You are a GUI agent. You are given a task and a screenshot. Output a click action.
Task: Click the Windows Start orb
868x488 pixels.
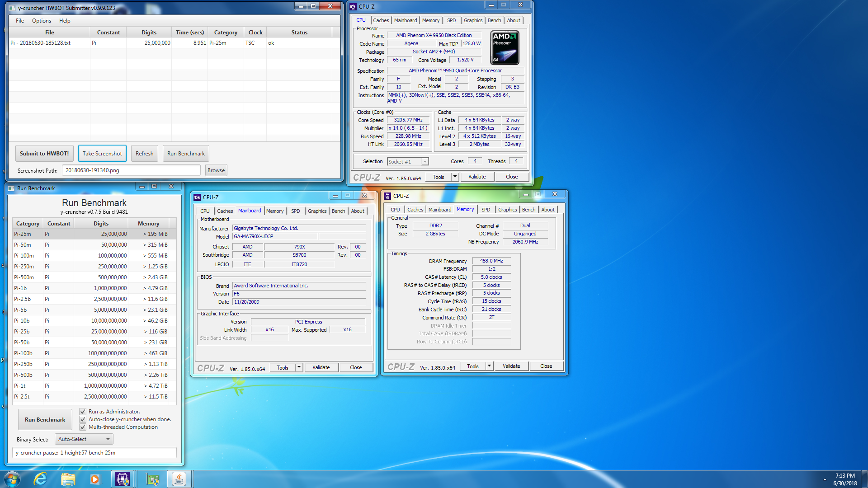tap(12, 479)
